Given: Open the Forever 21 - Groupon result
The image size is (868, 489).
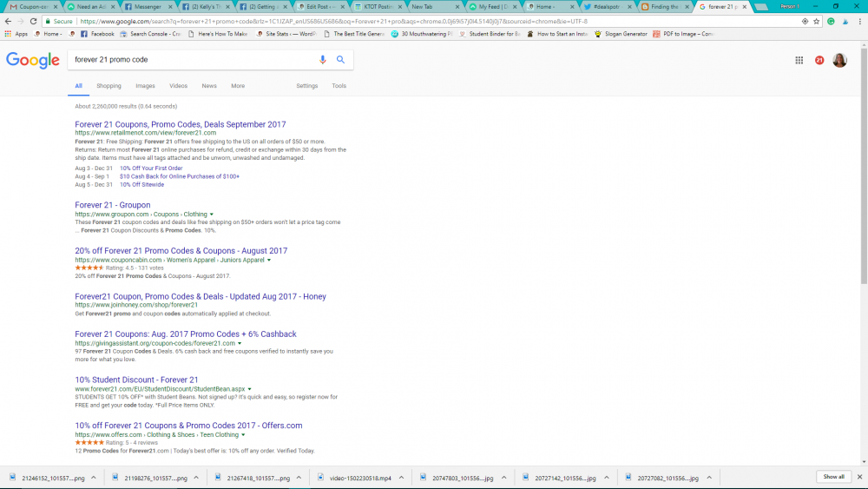Looking at the screenshot, I should pos(112,205).
